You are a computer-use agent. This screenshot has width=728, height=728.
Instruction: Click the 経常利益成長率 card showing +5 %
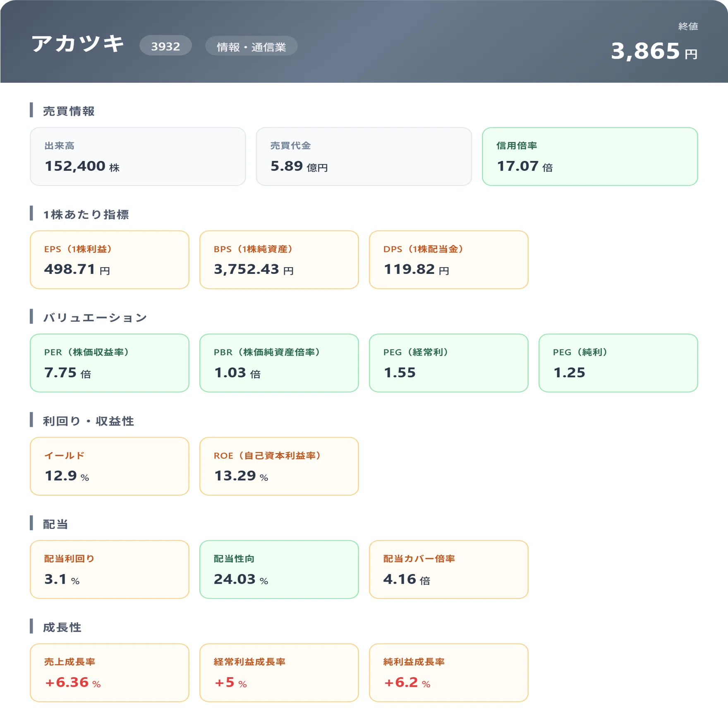(279, 673)
